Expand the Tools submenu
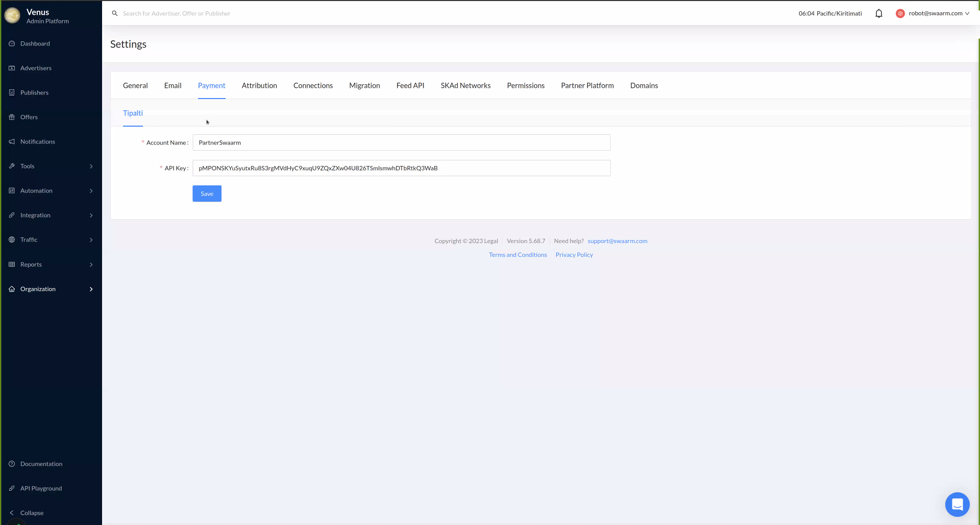The height and width of the screenshot is (525, 980). (x=51, y=166)
